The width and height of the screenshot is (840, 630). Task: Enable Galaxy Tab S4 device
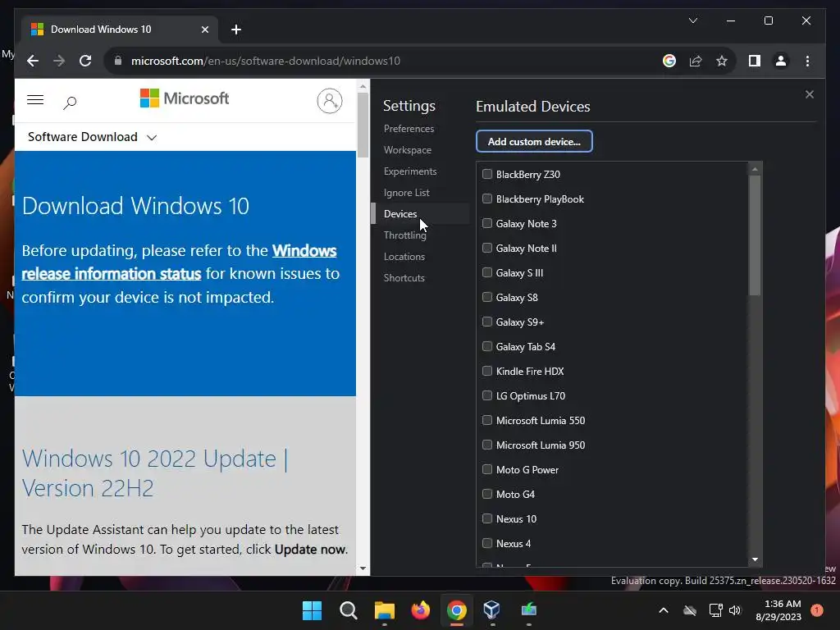[487, 347]
